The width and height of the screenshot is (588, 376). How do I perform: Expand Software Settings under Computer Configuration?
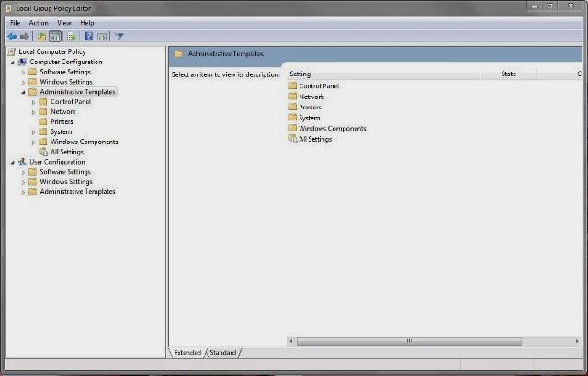click(23, 72)
